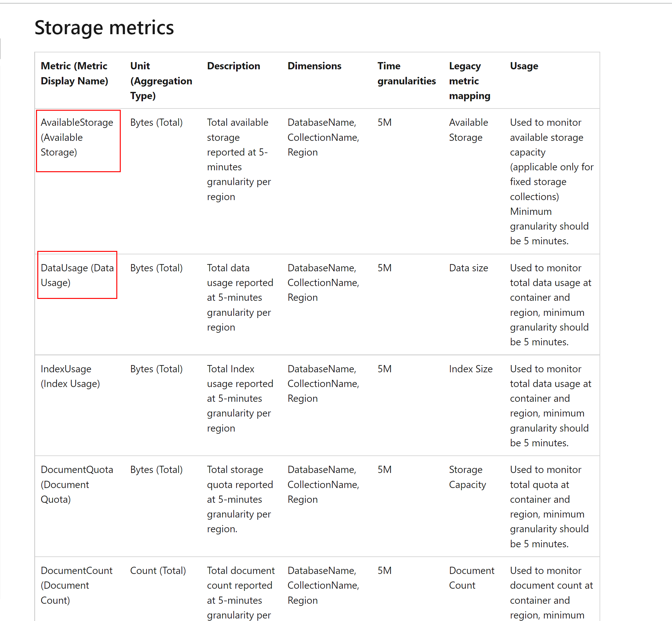Viewport: 672px width, 621px height.
Task: Click the highlighted DataUsage metric cell
Action: coord(77,275)
